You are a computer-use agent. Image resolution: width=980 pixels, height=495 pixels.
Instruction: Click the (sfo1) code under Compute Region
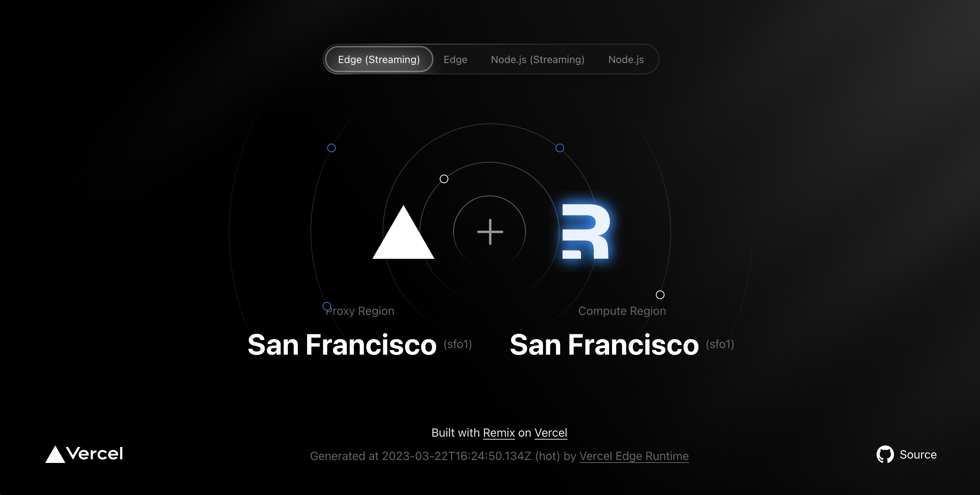point(720,344)
